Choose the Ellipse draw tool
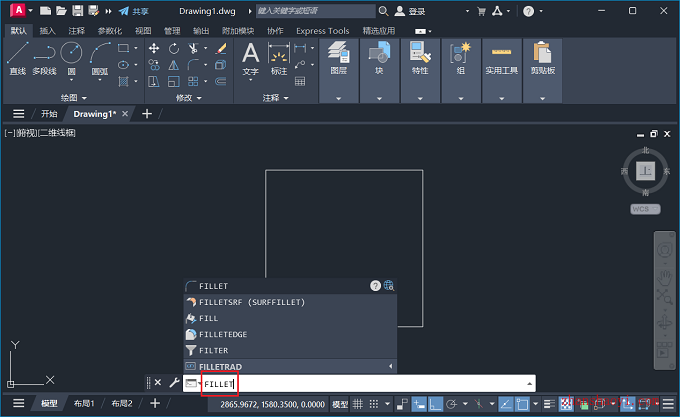The width and height of the screenshot is (680, 417). pyautogui.click(x=123, y=65)
